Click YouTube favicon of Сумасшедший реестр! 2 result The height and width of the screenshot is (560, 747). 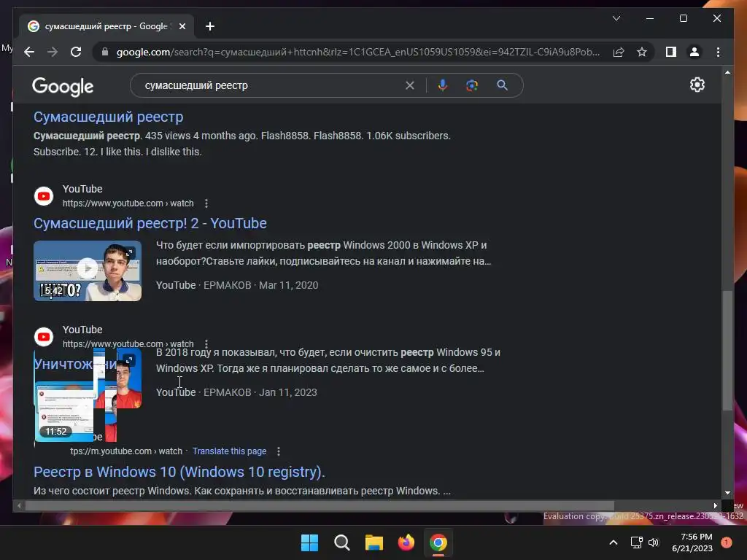pos(44,195)
